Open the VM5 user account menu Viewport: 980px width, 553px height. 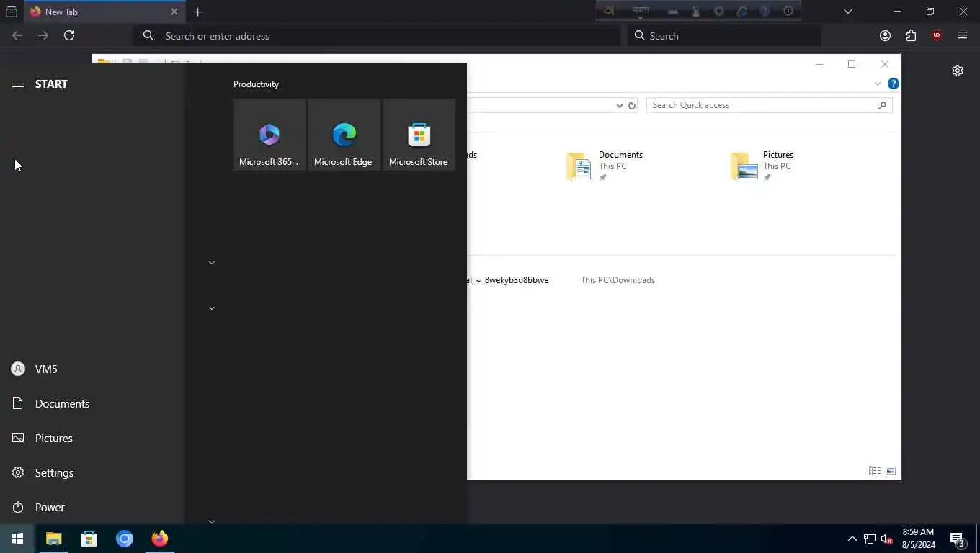click(92, 369)
